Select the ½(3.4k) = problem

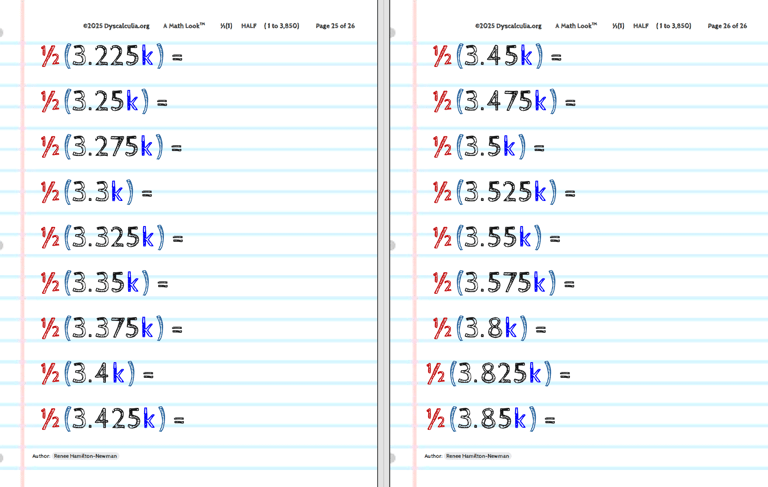coord(97,373)
